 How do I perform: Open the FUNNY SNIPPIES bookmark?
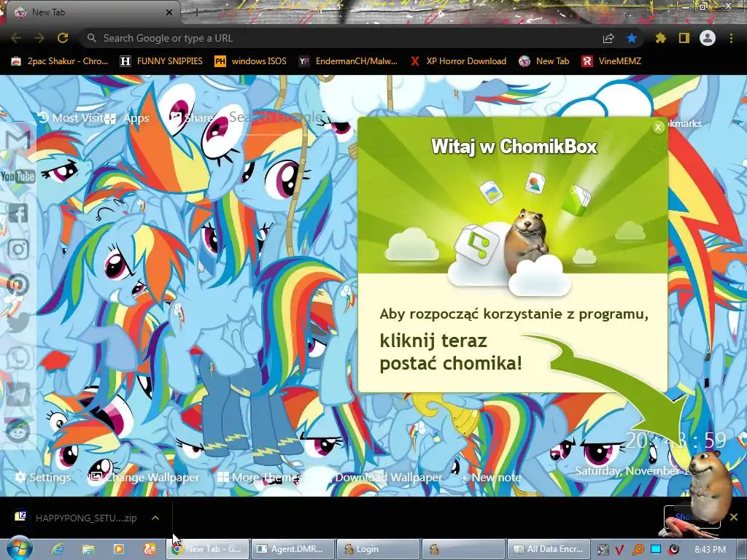pyautogui.click(x=161, y=61)
